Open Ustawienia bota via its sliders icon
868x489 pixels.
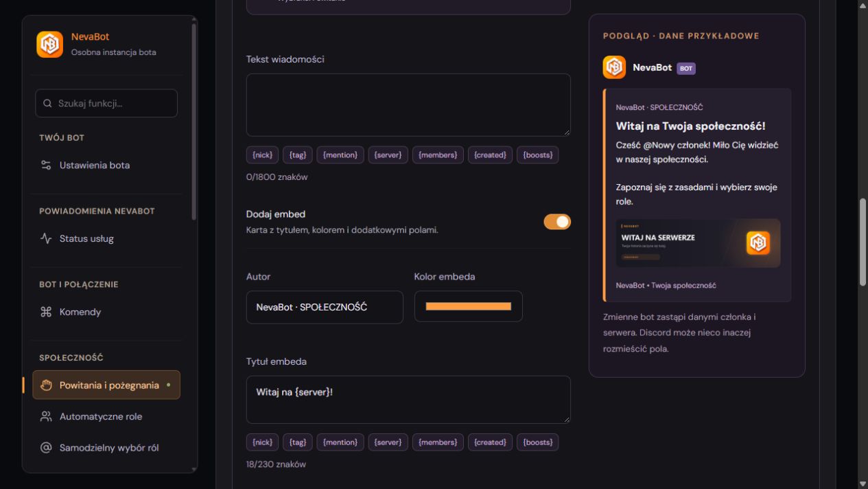(x=46, y=166)
